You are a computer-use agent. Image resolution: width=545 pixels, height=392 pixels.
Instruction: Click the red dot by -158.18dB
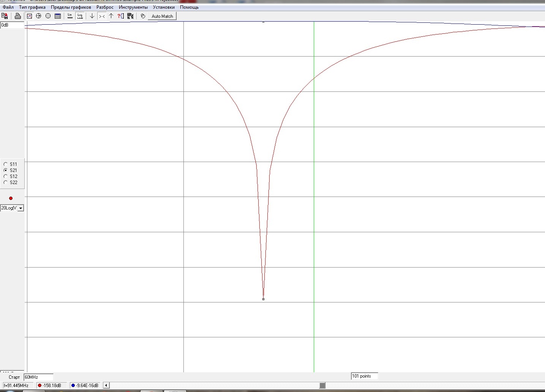pyautogui.click(x=39, y=385)
